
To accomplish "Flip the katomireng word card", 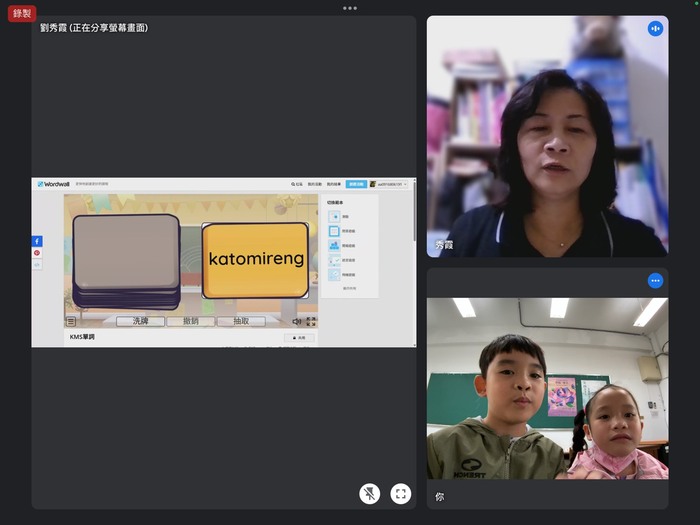I will [255, 260].
